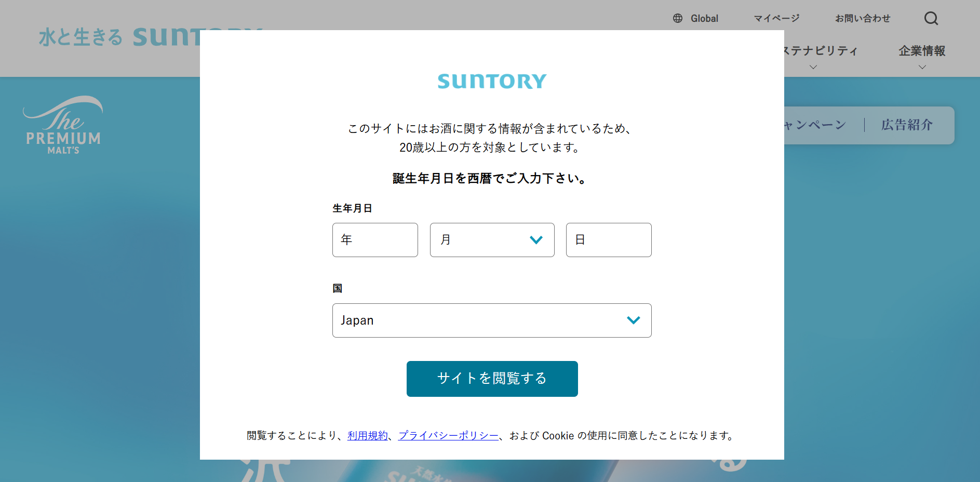Click the 国 label text

click(338, 288)
